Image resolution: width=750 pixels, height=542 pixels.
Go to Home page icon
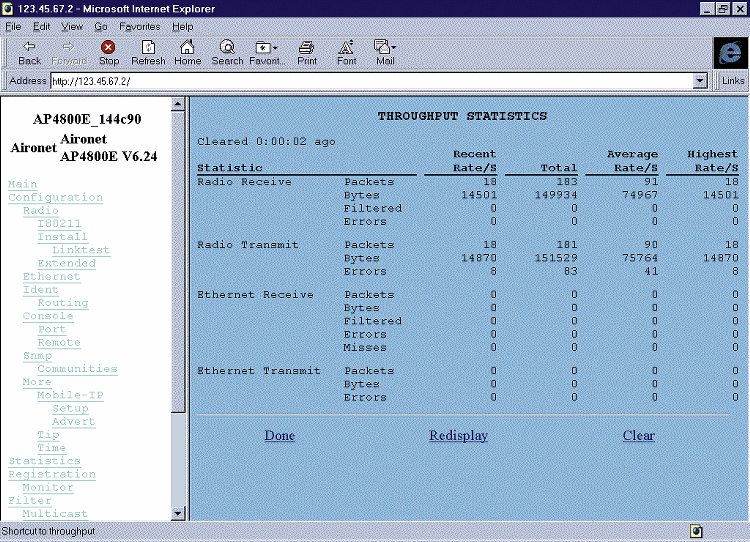188,53
